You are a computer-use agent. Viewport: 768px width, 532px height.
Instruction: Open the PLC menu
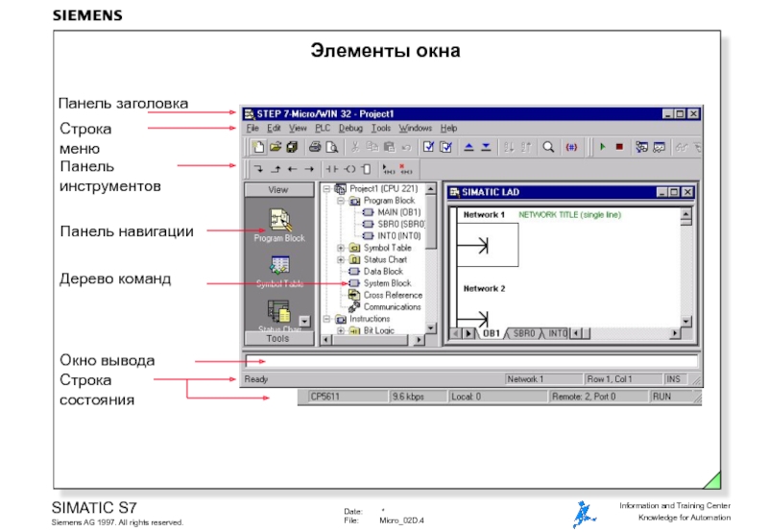(x=323, y=128)
